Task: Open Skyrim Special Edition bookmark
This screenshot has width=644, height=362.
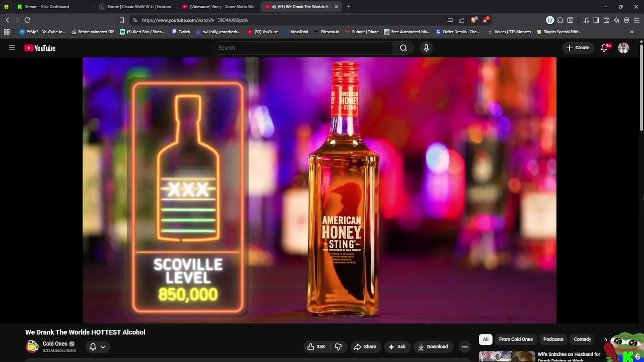Action: pyautogui.click(x=559, y=32)
